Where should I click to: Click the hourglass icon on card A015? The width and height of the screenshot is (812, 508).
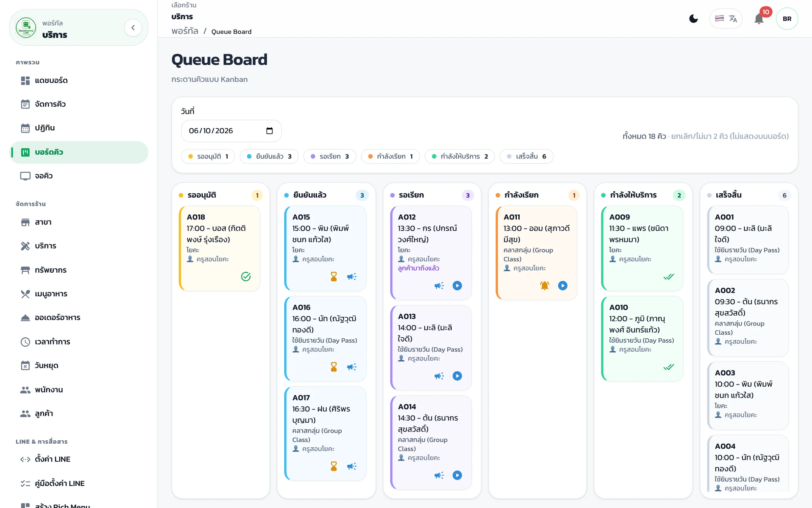click(x=334, y=277)
